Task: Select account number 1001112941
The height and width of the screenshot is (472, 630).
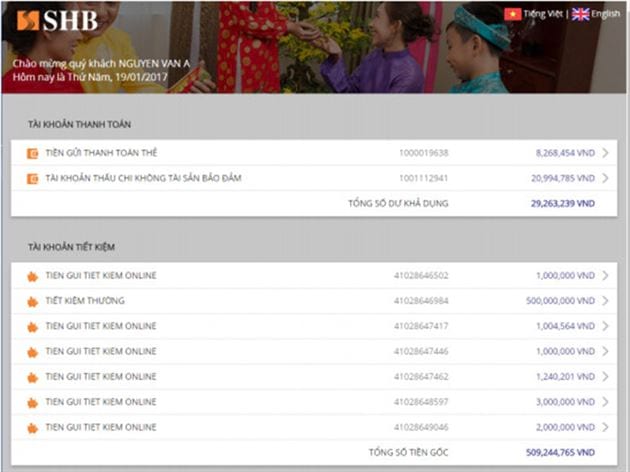Action: point(424,179)
